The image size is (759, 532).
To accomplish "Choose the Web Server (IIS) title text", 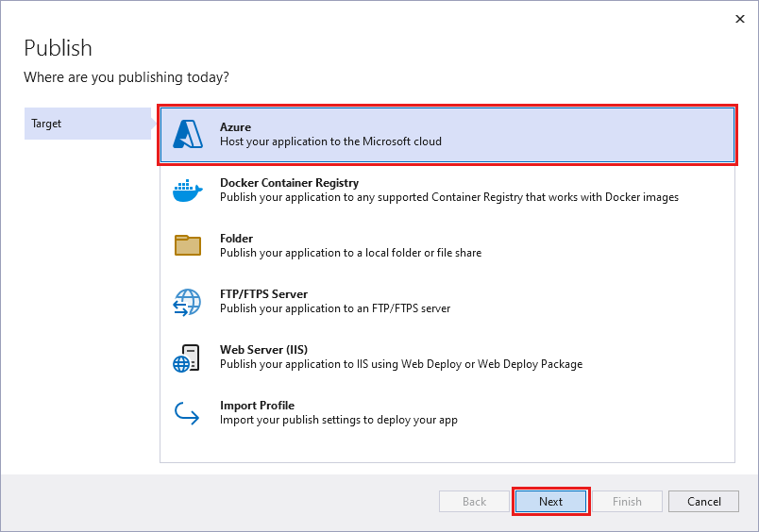I will 263,350.
